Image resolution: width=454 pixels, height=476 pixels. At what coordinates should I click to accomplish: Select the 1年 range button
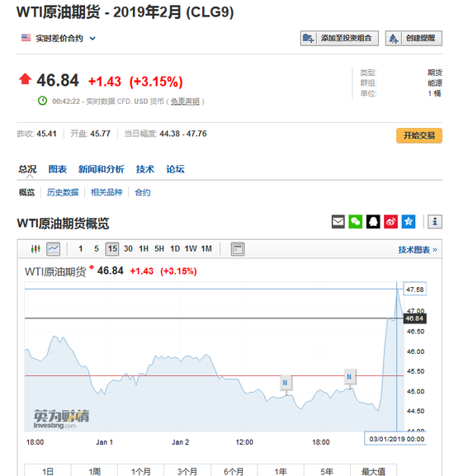point(281,470)
